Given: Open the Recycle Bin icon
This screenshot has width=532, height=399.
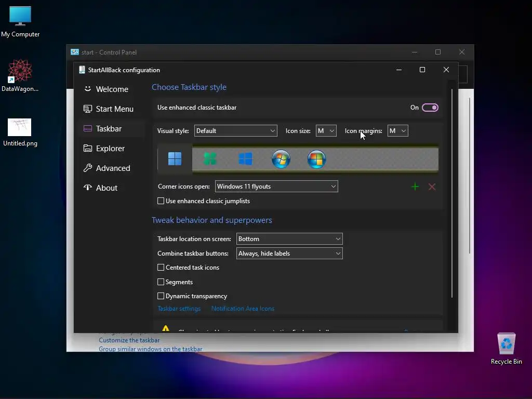Looking at the screenshot, I should point(506,348).
